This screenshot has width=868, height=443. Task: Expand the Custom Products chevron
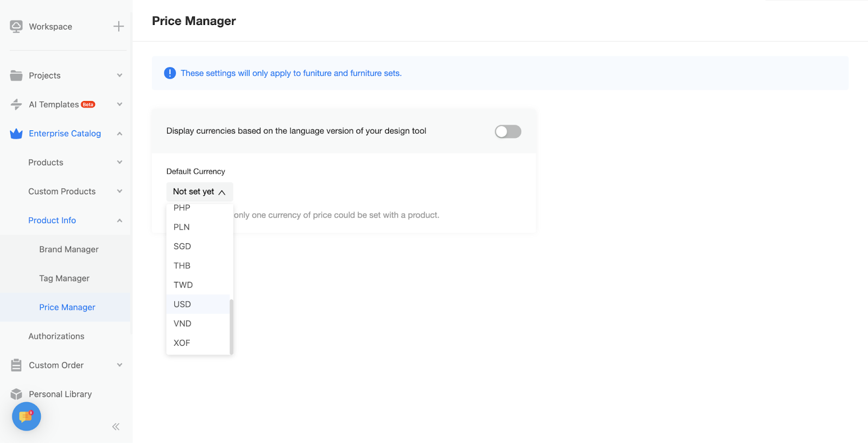click(x=119, y=191)
